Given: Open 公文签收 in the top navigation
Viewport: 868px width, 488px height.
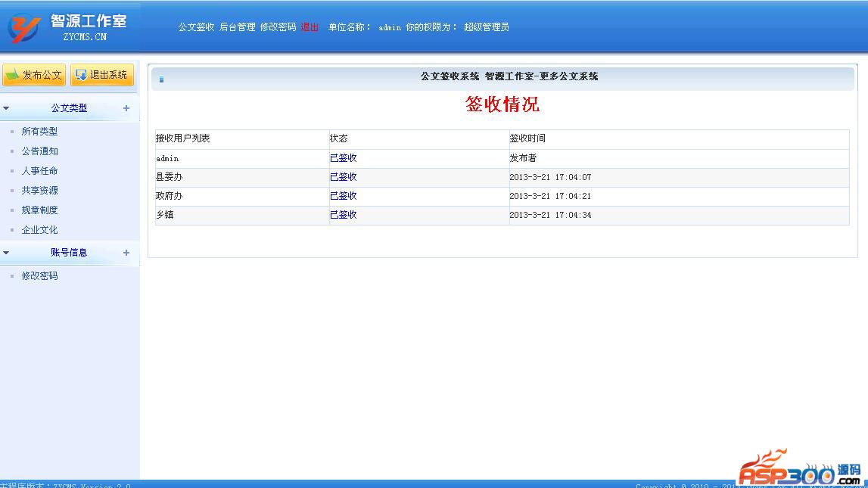Looking at the screenshot, I should click(196, 27).
